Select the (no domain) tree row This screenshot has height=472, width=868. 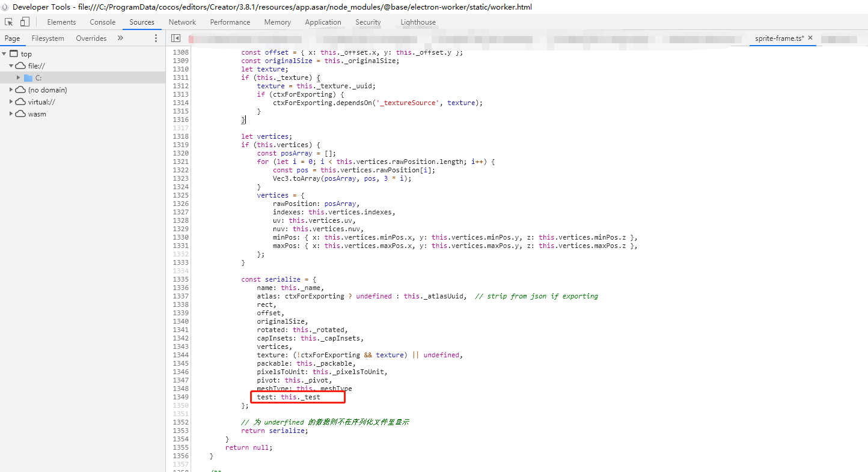tap(82, 90)
